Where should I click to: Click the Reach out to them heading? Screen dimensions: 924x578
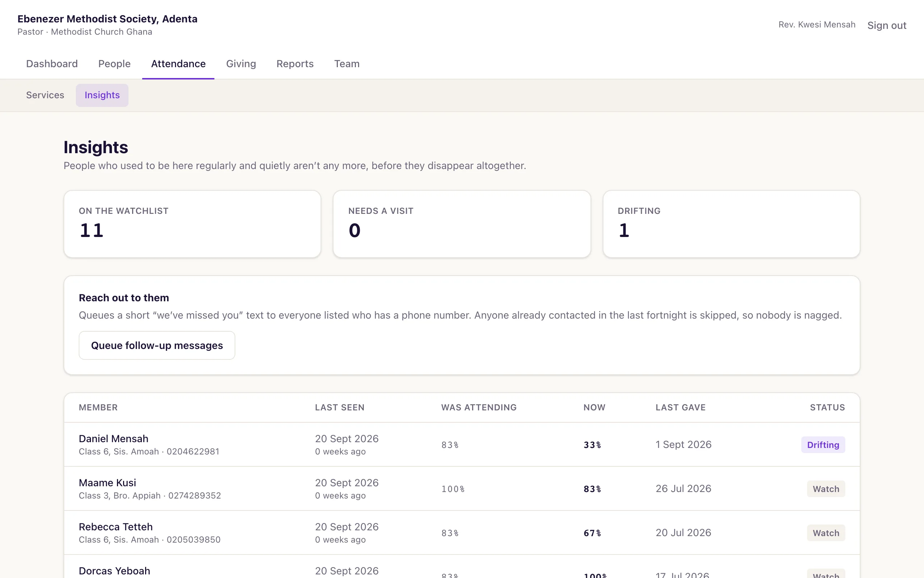coord(124,297)
